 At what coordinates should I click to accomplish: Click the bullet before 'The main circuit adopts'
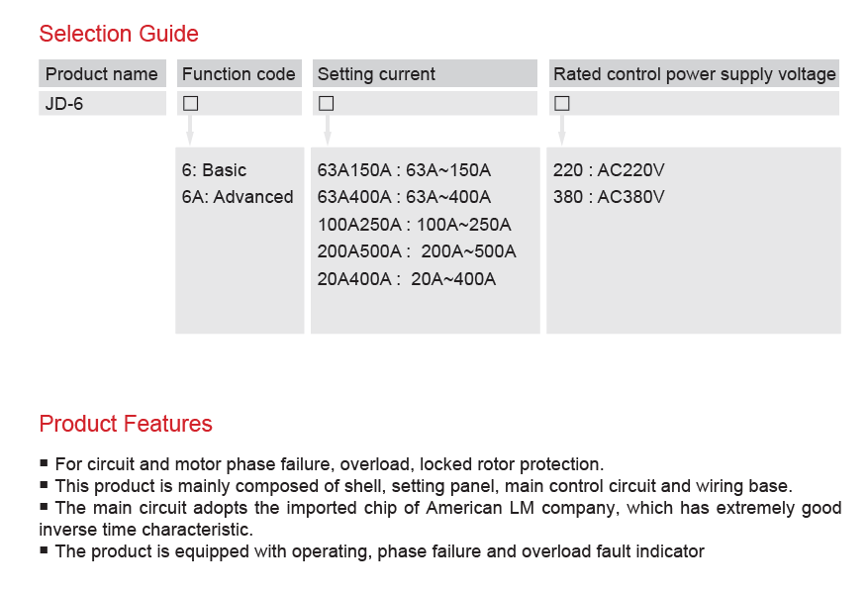45,507
